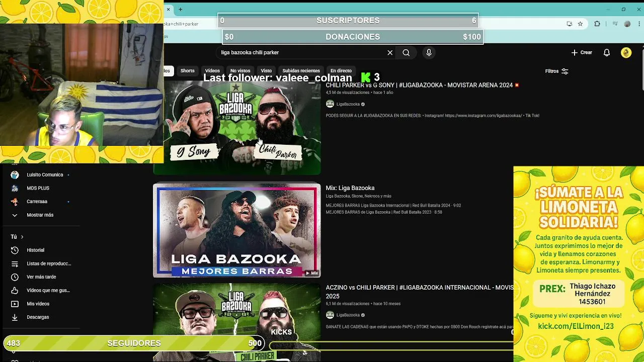Select the Subidas recientes filter chip

pyautogui.click(x=301, y=71)
